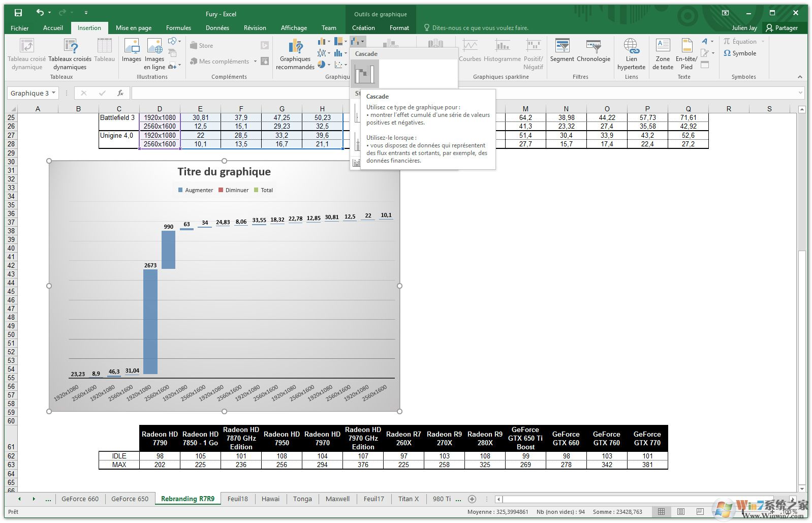
Task: Collapse the ribbon with the chevron
Action: [x=800, y=77]
